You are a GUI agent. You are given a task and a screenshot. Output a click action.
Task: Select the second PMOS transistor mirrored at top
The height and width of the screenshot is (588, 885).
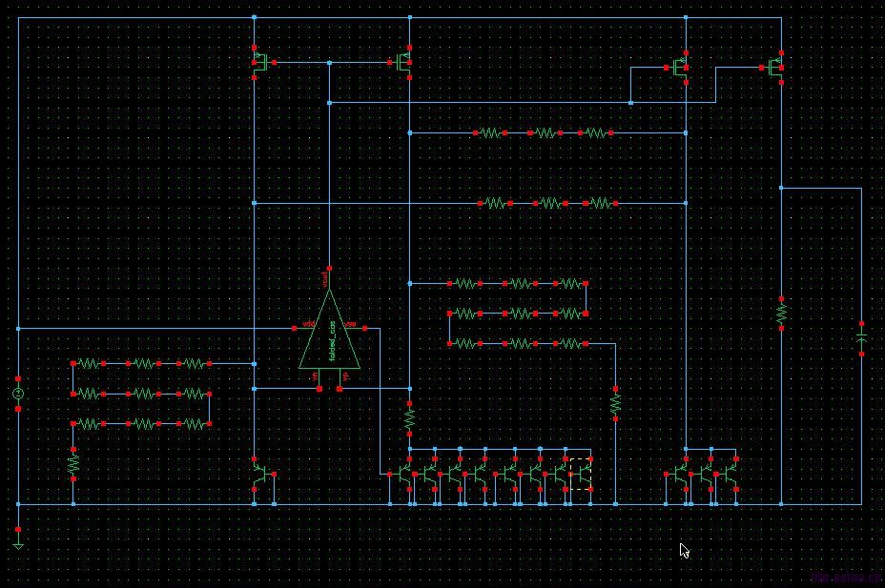(x=401, y=63)
